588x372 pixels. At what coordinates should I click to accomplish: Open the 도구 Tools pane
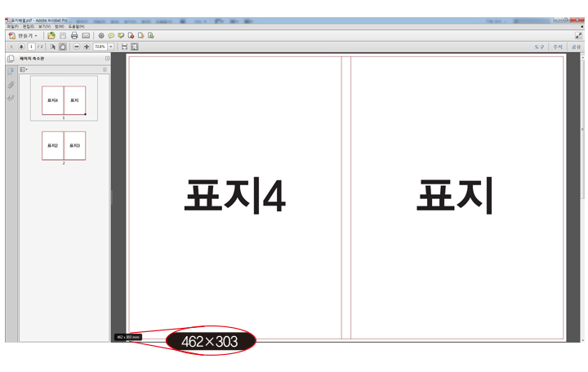pyautogui.click(x=539, y=47)
